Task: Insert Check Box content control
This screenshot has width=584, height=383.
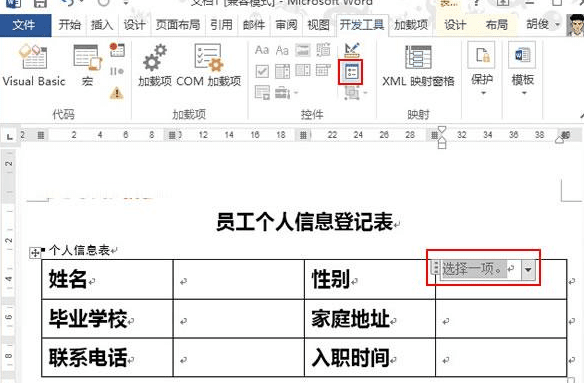Action: coord(262,71)
